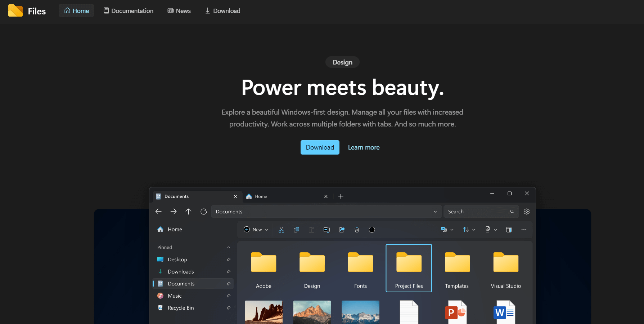Open the settings gear icon
644x324 pixels.
pyautogui.click(x=526, y=212)
